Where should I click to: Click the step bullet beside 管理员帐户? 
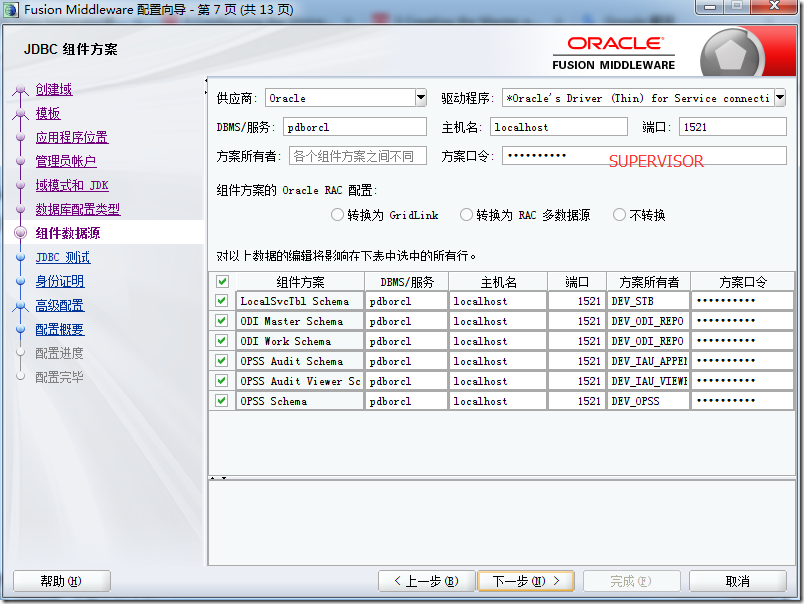point(21,161)
